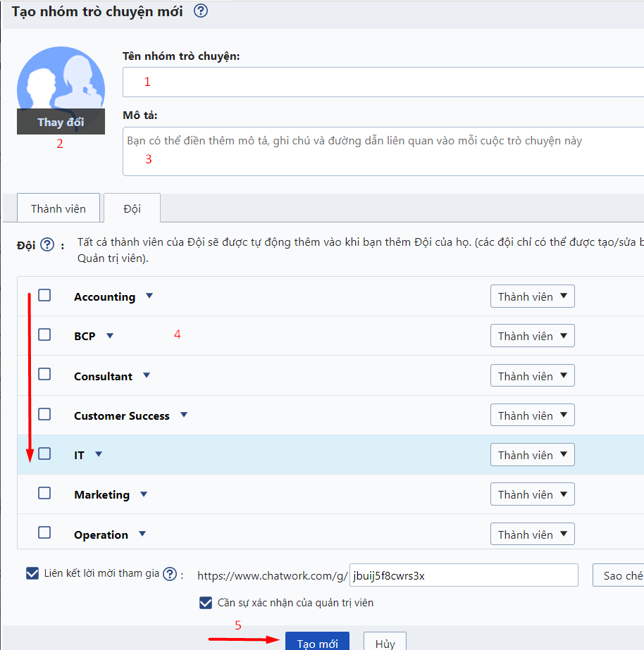Check the Customer Success team checkbox
644x650 pixels.
pyautogui.click(x=44, y=414)
